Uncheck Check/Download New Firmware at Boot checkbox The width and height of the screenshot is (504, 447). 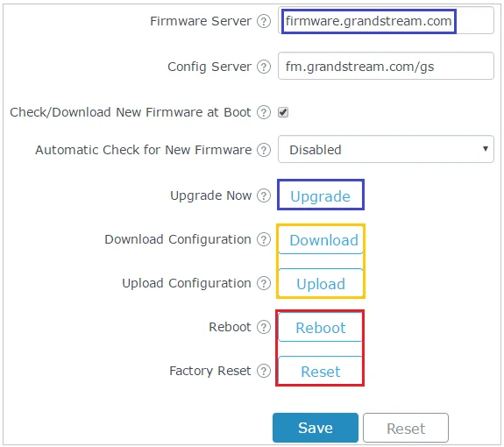[283, 112]
